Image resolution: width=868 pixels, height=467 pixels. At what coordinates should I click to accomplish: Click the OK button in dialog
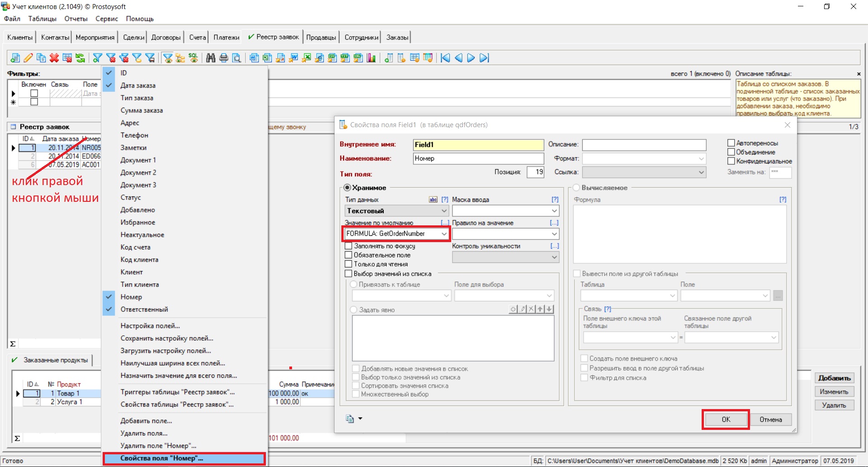point(726,419)
